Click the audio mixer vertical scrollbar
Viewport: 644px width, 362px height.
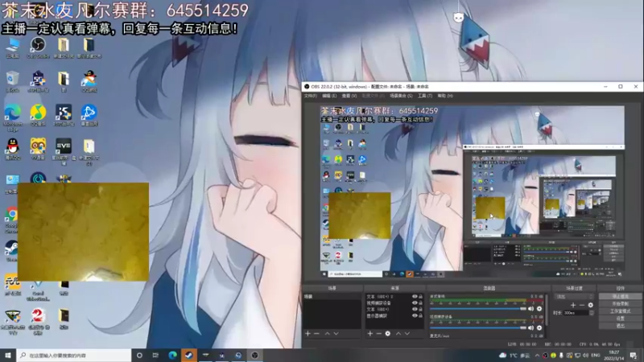(547, 311)
